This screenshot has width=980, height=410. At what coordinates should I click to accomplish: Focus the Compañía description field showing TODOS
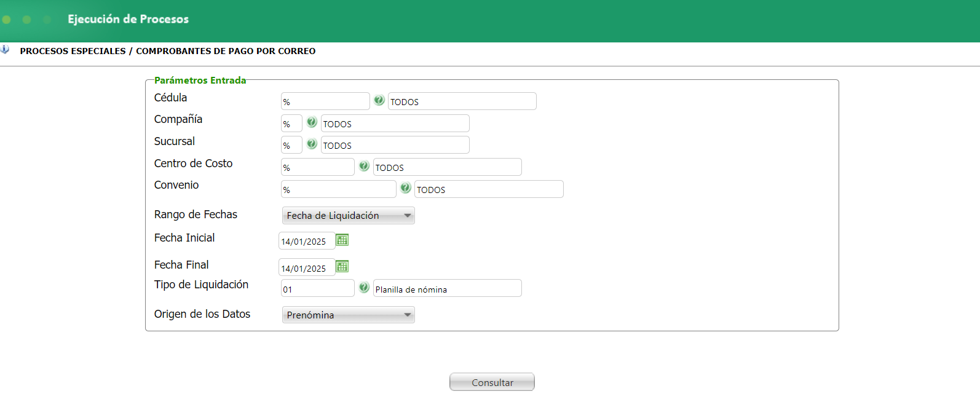pos(395,124)
